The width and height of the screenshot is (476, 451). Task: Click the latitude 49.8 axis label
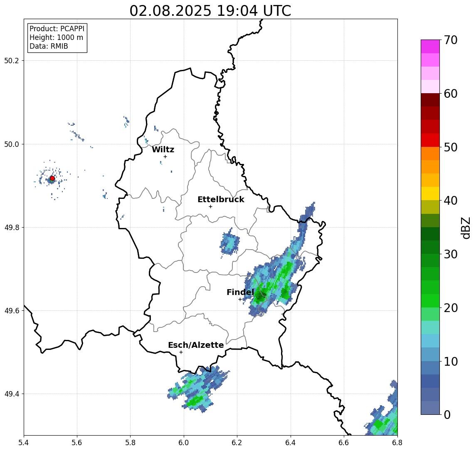coord(12,227)
